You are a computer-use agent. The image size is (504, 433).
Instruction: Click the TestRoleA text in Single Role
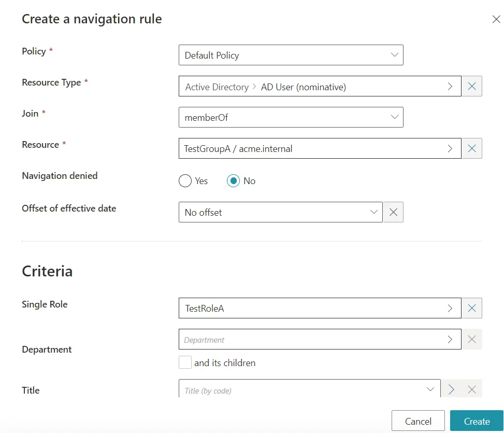coord(205,309)
